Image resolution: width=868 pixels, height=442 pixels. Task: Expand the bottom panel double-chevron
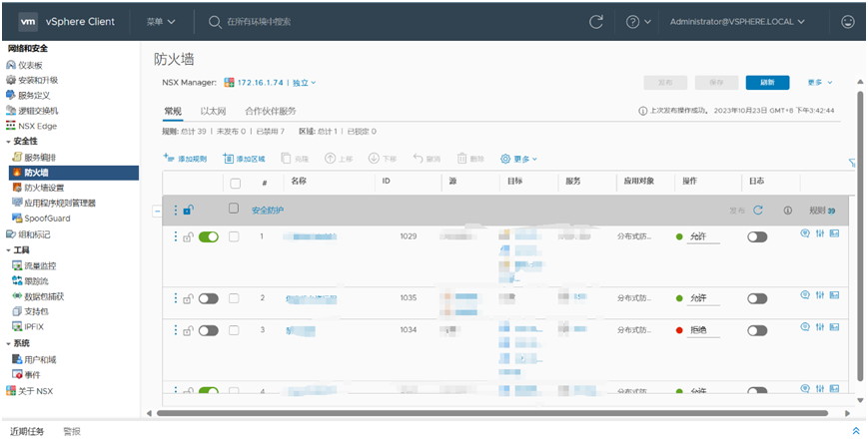856,431
